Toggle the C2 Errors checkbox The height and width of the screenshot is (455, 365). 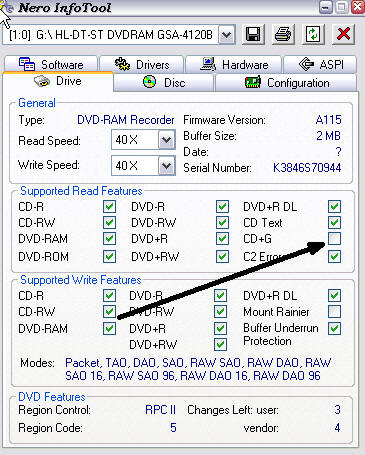[334, 257]
